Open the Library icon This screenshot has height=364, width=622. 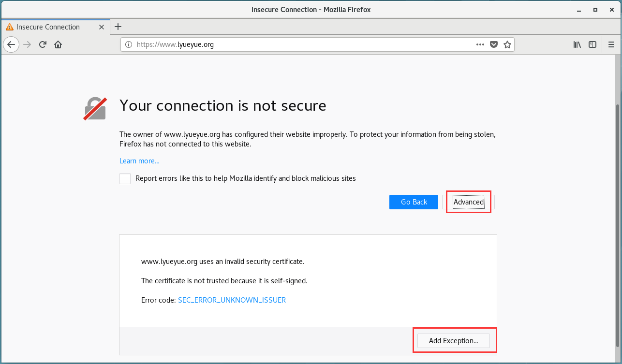click(x=577, y=44)
